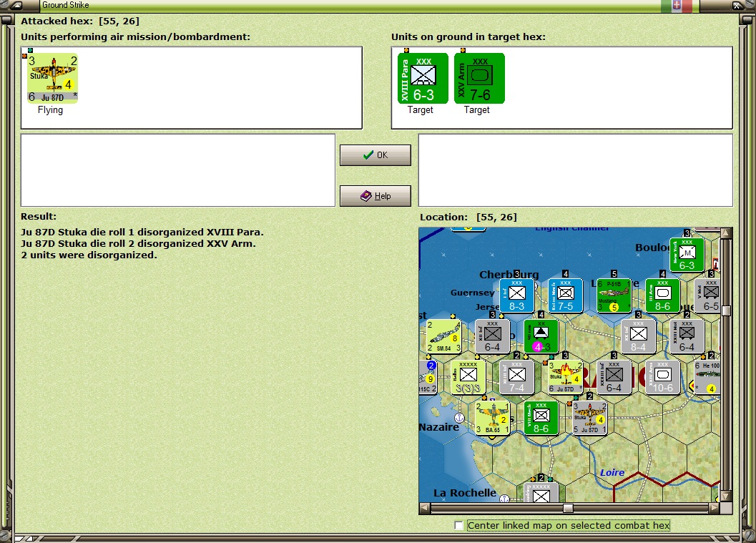This screenshot has height=543, width=756.
Task: Click the gray XII Inf 6-4 unit
Action: [492, 336]
